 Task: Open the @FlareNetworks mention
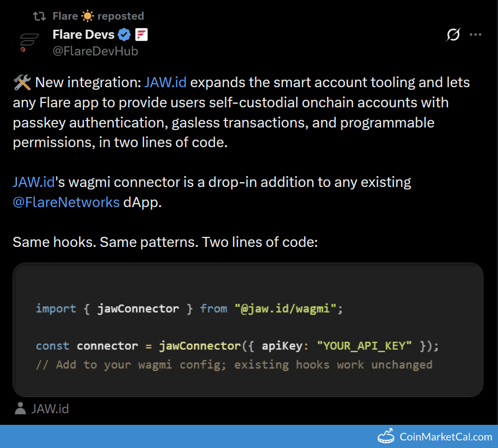click(x=66, y=202)
